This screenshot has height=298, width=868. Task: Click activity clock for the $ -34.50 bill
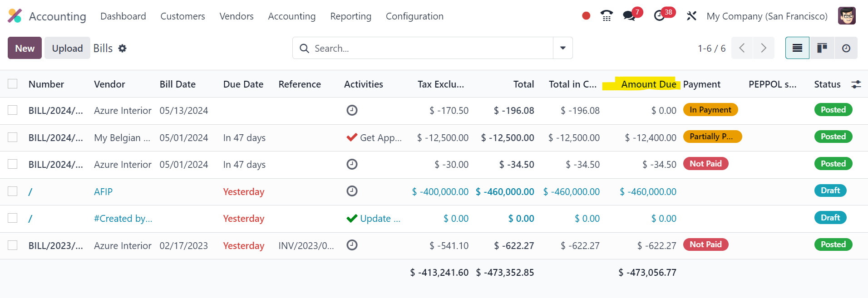pyautogui.click(x=352, y=164)
